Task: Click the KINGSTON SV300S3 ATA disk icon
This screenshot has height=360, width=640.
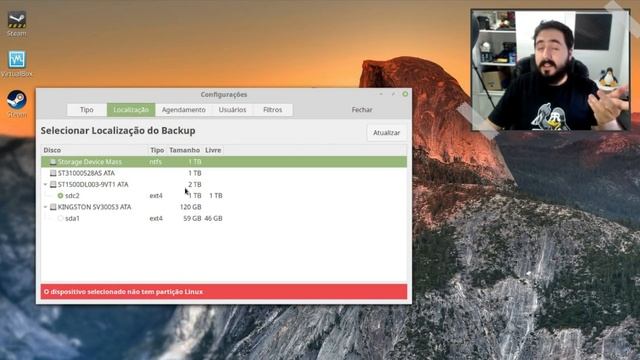Action: 53,207
